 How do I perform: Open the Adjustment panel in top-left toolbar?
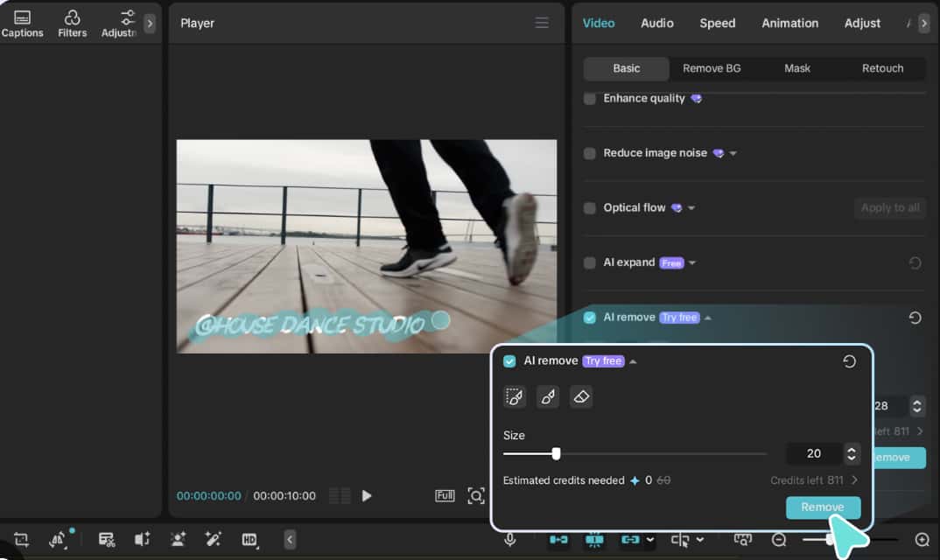point(119,24)
